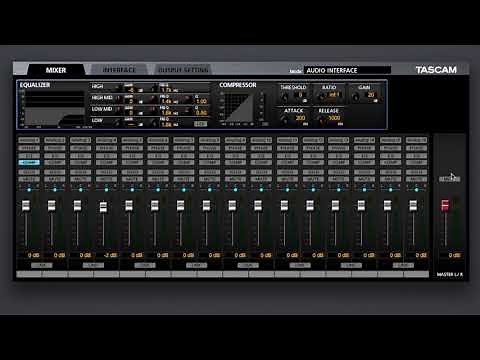Click the channel 6 name field

(x=158, y=274)
